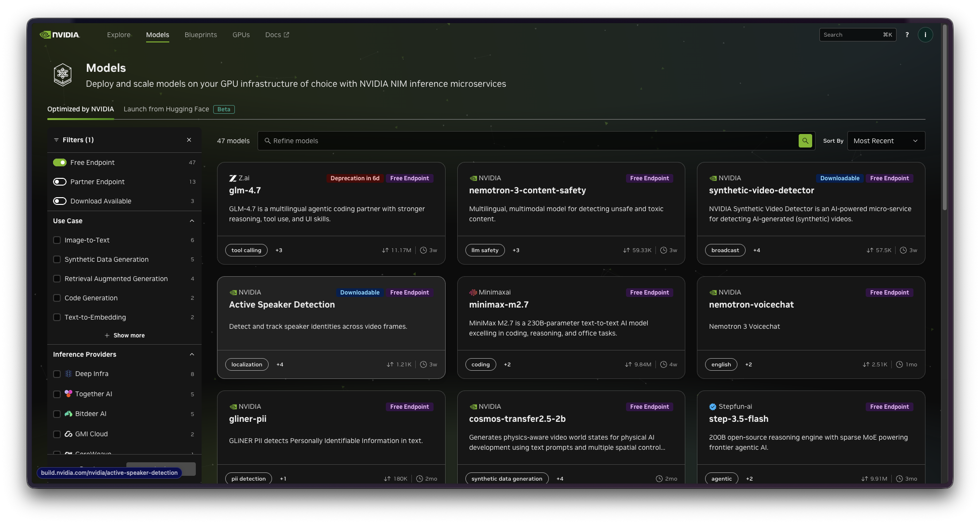
Task: Click the Minimaxai logo on minimax-m2.7 card
Action: pyautogui.click(x=473, y=293)
